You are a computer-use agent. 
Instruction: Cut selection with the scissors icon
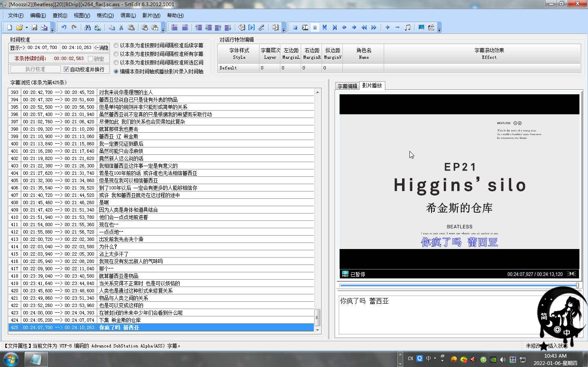click(121, 27)
